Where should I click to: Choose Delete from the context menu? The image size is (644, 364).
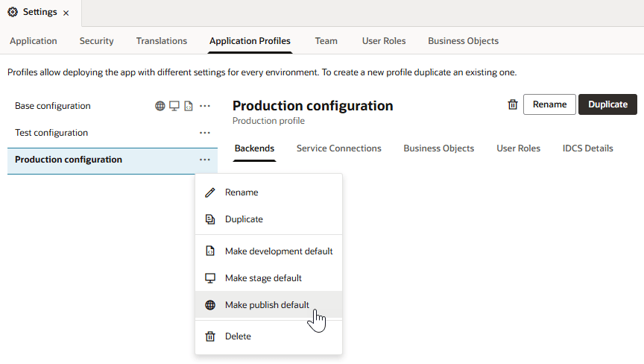coord(268,336)
